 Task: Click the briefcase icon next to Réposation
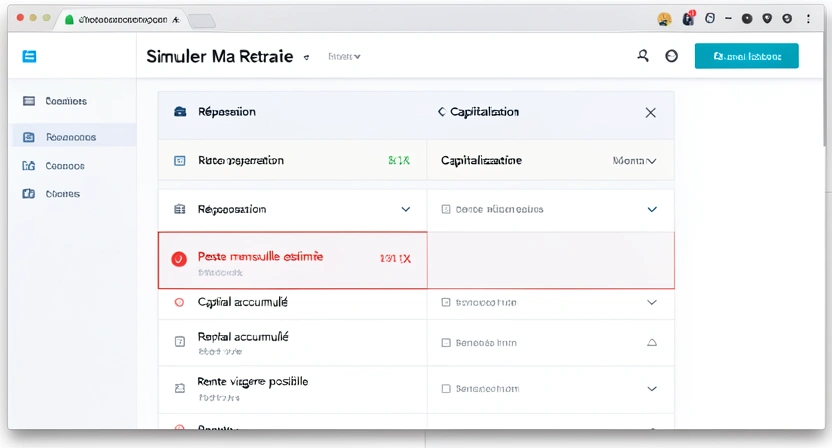click(180, 111)
